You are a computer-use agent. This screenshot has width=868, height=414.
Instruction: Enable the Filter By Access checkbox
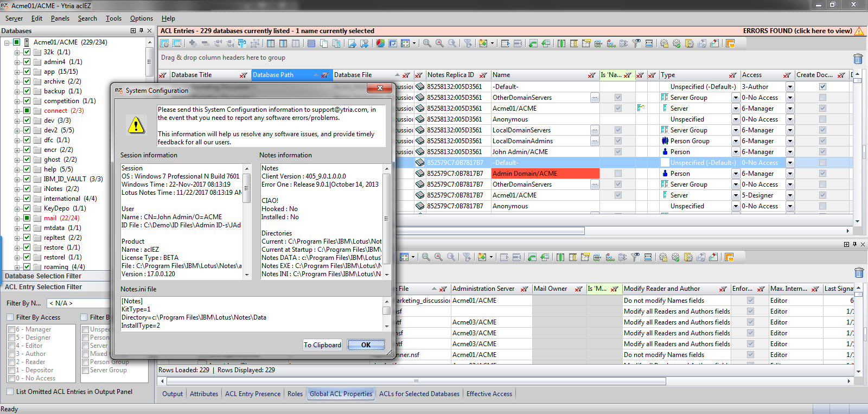10,317
